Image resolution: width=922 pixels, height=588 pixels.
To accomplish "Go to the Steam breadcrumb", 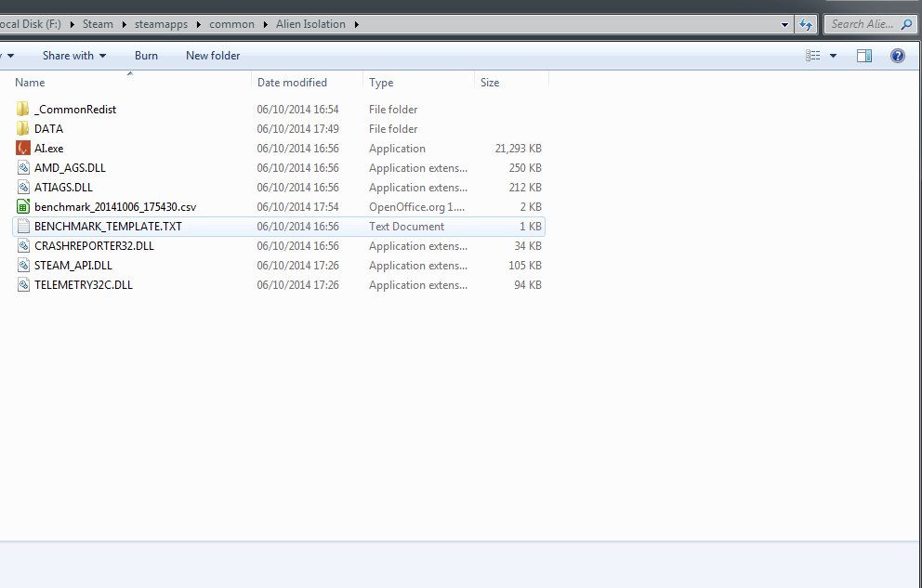I will click(x=98, y=24).
